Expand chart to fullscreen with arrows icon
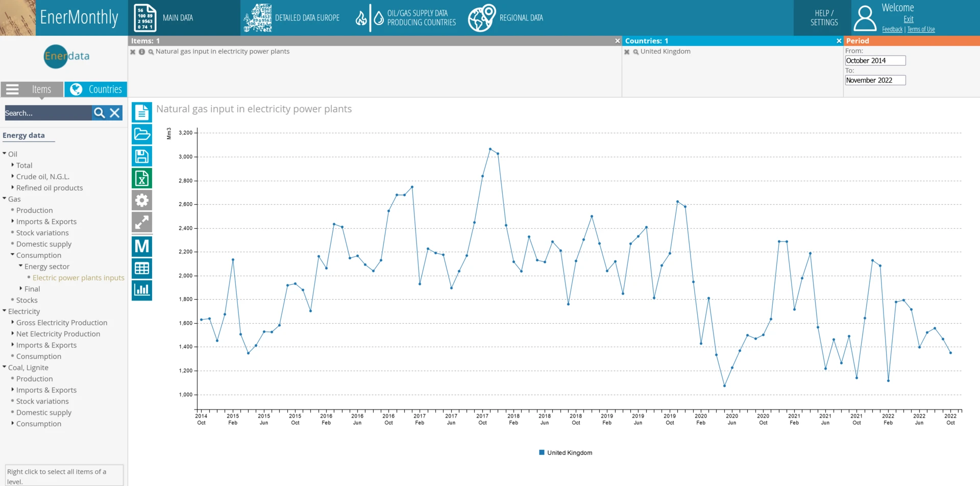The image size is (980, 486). coord(142,222)
